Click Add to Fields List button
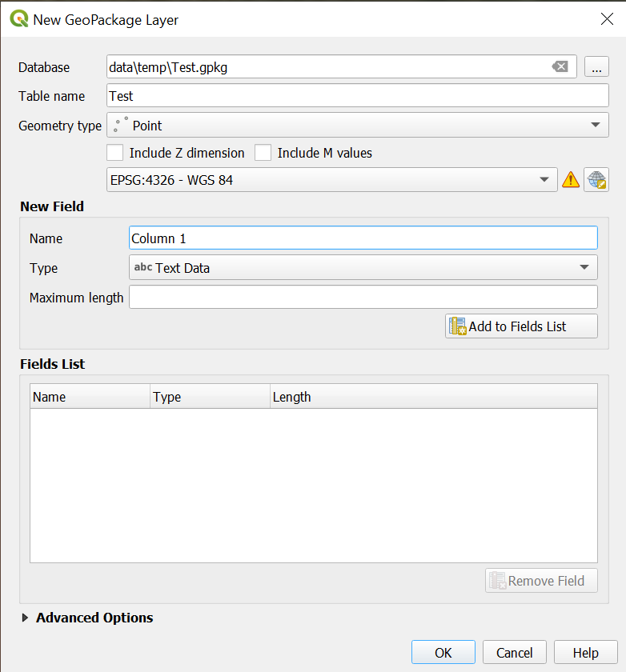The height and width of the screenshot is (672, 626). pyautogui.click(x=521, y=326)
